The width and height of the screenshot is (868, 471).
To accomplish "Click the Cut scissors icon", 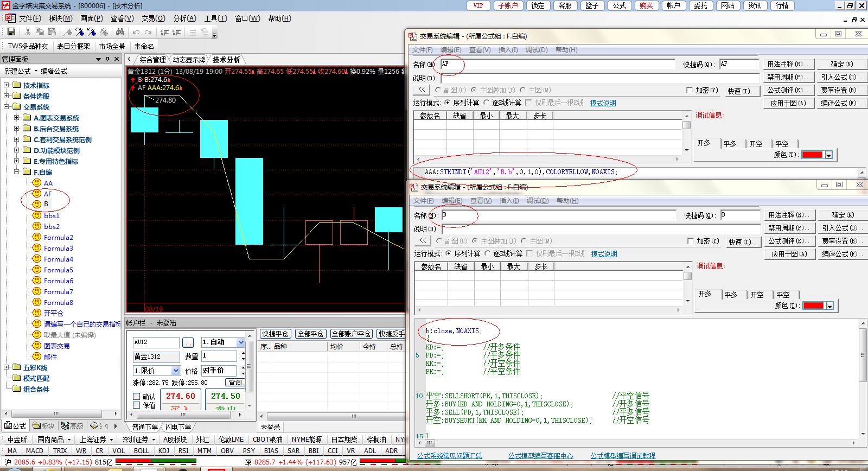I will [x=28, y=32].
